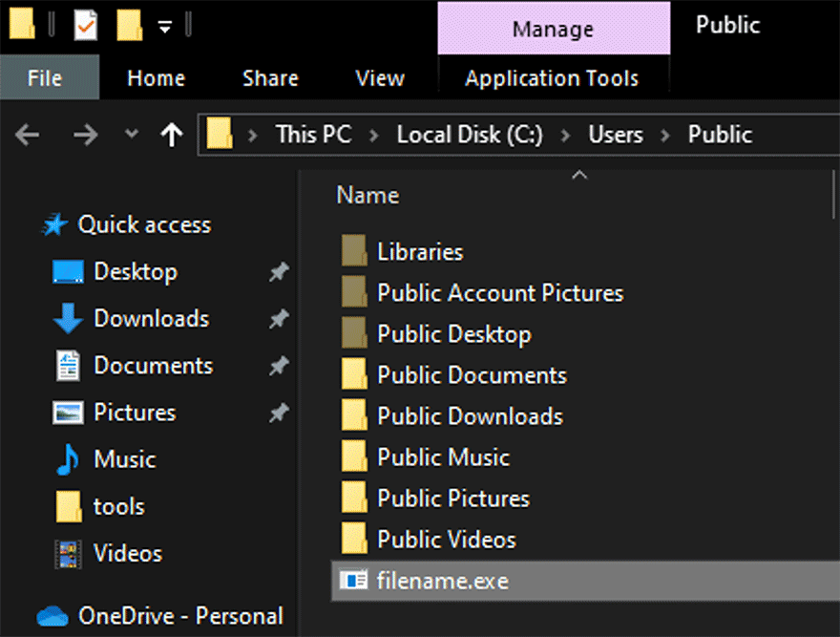This screenshot has height=637, width=840.
Task: Go back using the Back arrow
Action: 28,134
